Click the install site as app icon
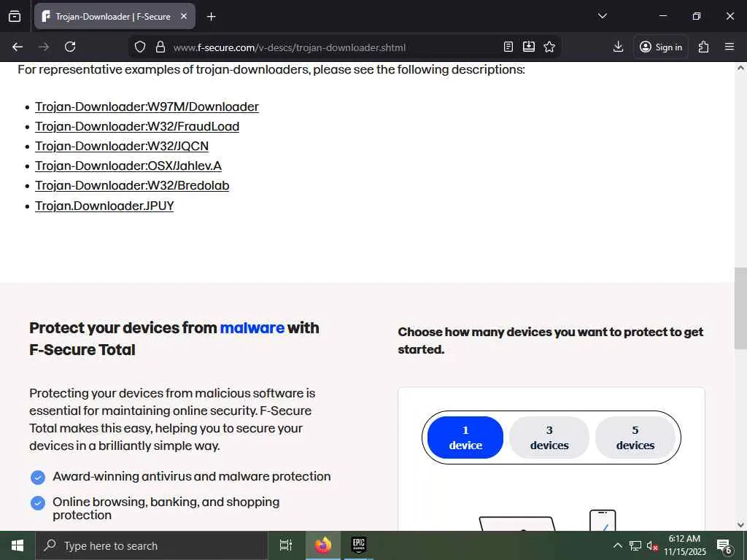 coord(529,47)
